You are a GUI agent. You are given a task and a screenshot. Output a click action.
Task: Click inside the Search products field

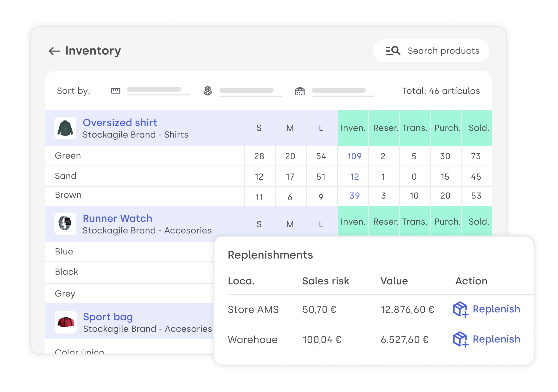coord(443,50)
